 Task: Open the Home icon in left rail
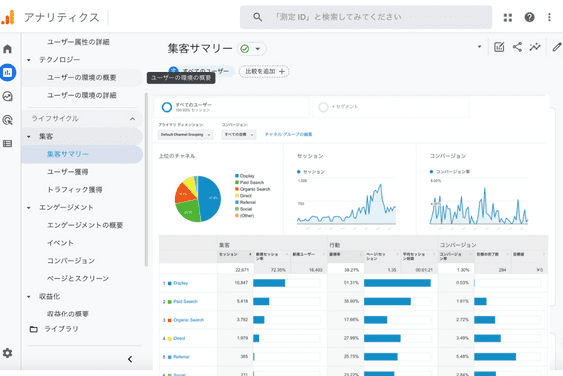click(8, 48)
